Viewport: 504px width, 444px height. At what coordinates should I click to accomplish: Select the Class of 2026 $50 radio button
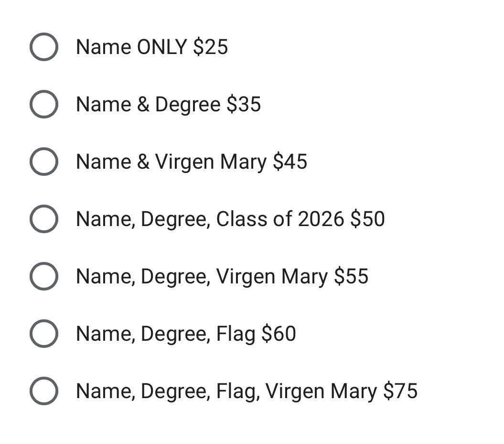click(x=44, y=219)
